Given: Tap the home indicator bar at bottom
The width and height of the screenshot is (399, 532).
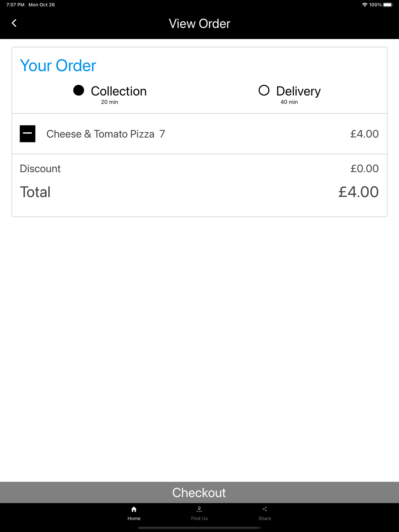Looking at the screenshot, I should click(x=199, y=528).
